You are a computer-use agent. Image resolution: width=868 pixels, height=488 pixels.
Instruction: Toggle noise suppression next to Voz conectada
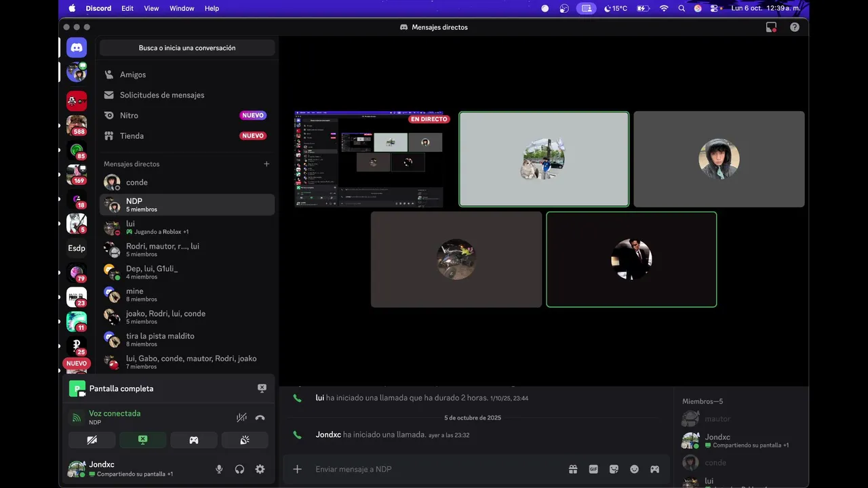tap(241, 418)
